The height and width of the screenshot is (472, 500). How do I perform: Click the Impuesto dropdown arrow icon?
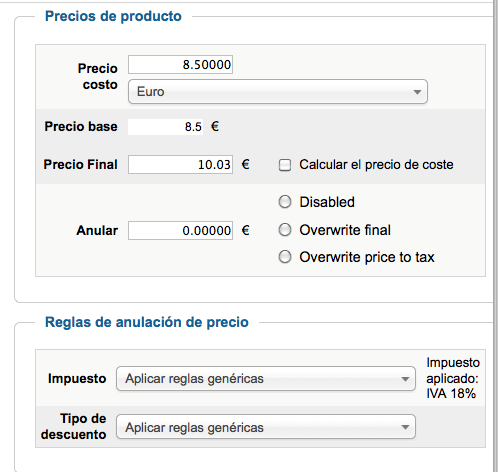405,379
